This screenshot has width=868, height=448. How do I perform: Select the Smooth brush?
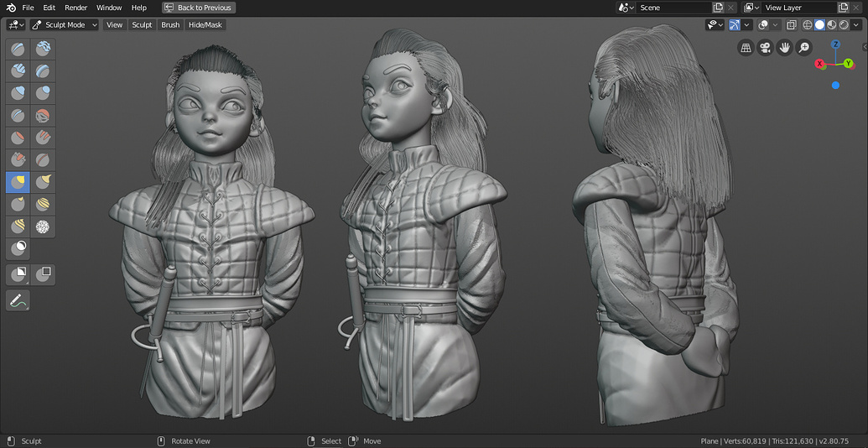pyautogui.click(x=43, y=116)
